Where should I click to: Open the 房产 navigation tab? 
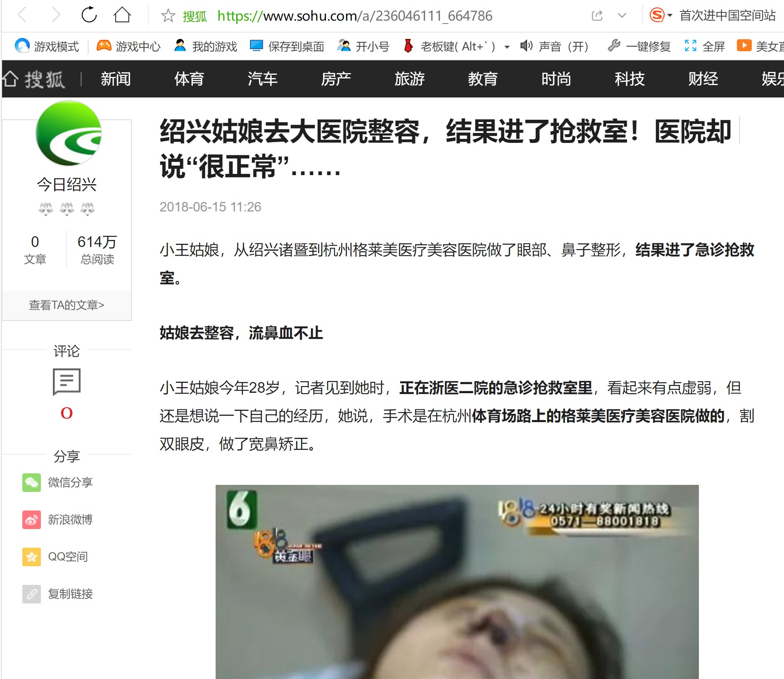click(336, 79)
